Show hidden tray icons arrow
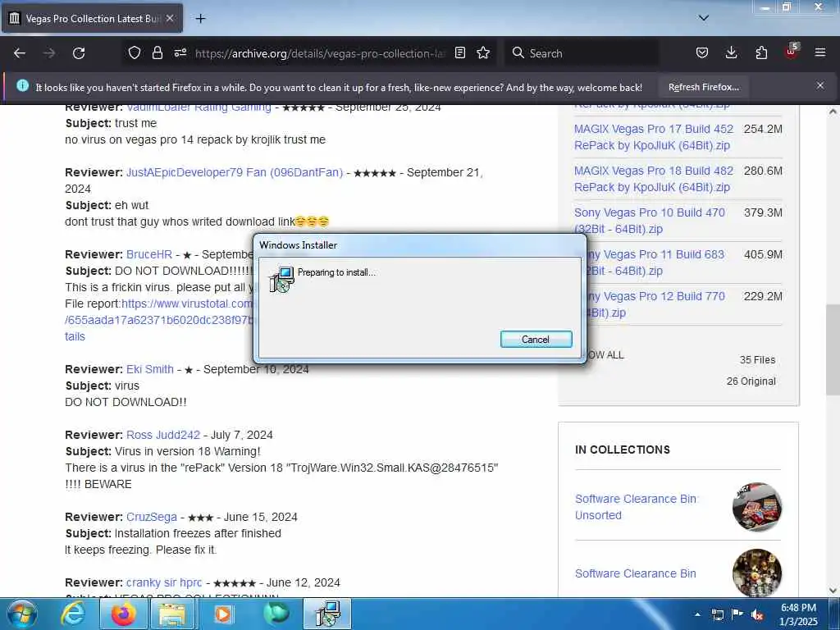840x630 pixels. pos(697,614)
